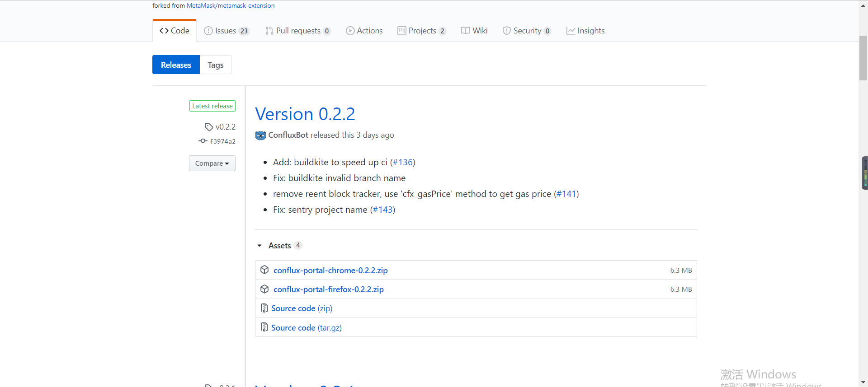
Task: Click the Insights graph icon
Action: [571, 31]
